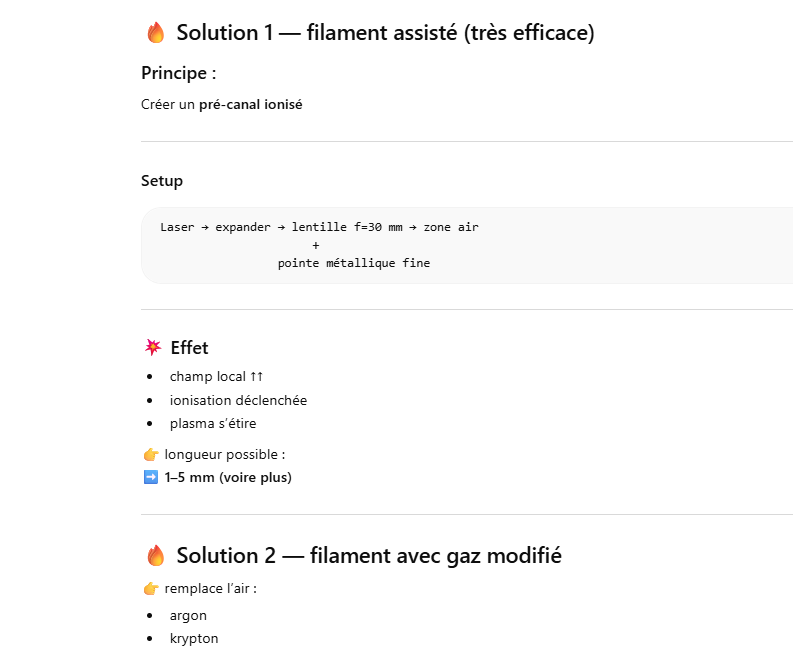Click the bold text pré-canal ionisé

pos(250,104)
